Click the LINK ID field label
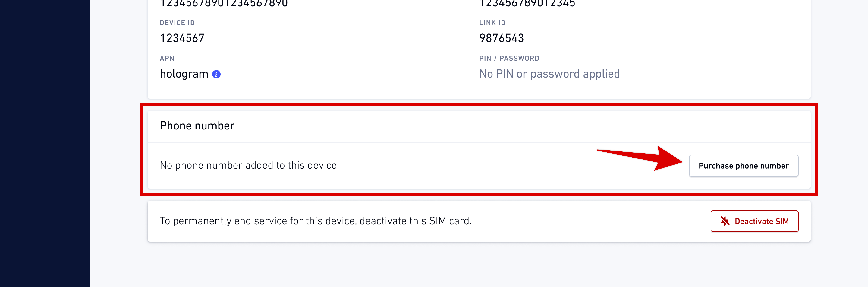The image size is (868, 287). [x=492, y=23]
